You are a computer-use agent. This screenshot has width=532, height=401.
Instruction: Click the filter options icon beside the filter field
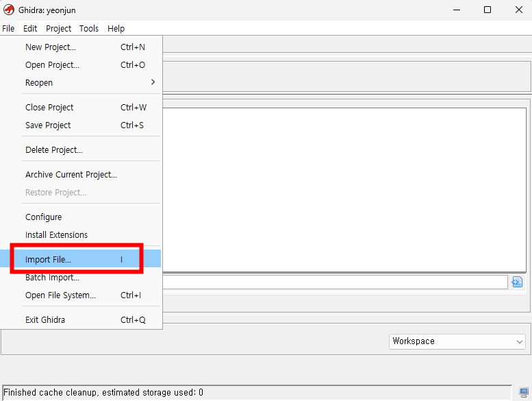pyautogui.click(x=517, y=282)
